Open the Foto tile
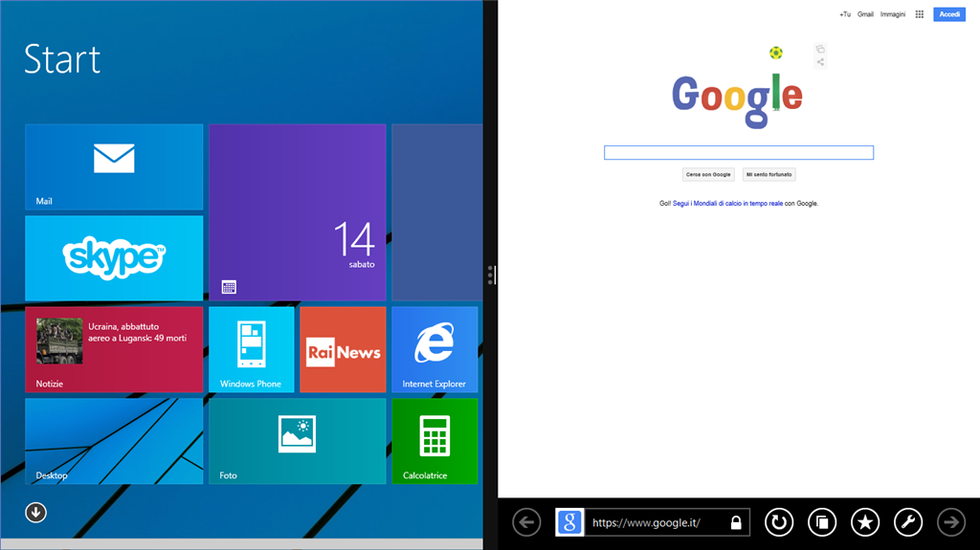This screenshot has width=980, height=550. [297, 441]
